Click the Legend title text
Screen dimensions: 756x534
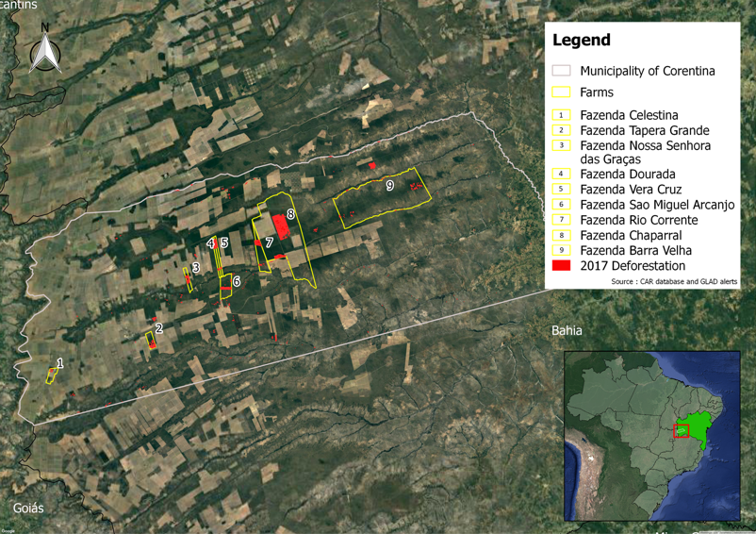tap(581, 41)
